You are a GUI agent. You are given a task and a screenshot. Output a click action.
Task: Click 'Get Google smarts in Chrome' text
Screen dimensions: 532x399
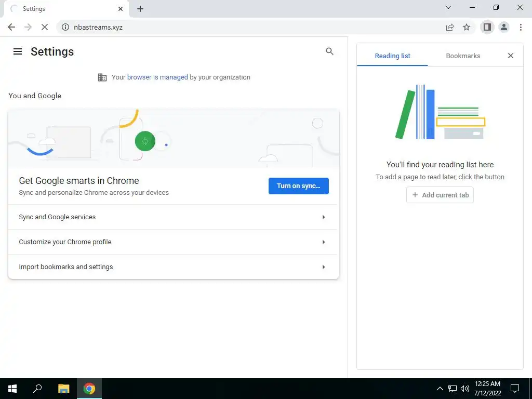tap(79, 180)
